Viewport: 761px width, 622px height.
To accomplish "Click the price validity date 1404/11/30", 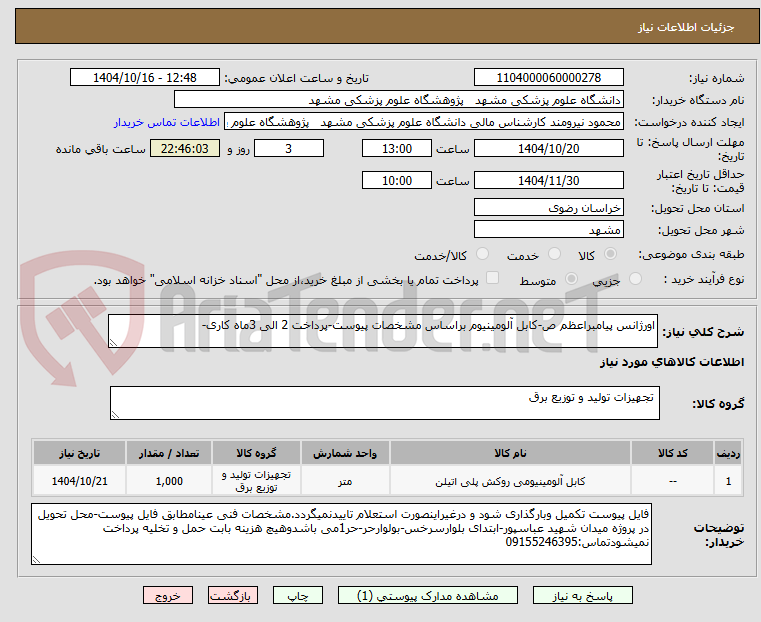I will tap(548, 180).
